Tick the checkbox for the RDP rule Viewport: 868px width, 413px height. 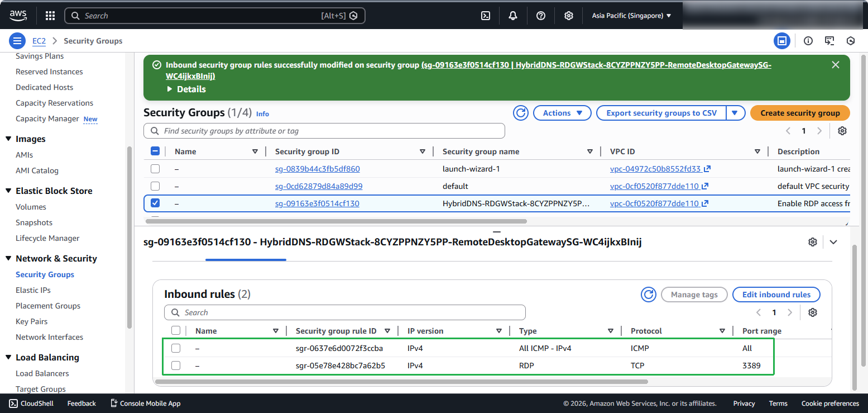point(176,365)
